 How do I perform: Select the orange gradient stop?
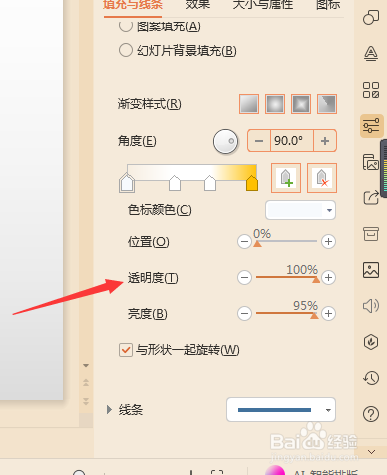click(252, 183)
